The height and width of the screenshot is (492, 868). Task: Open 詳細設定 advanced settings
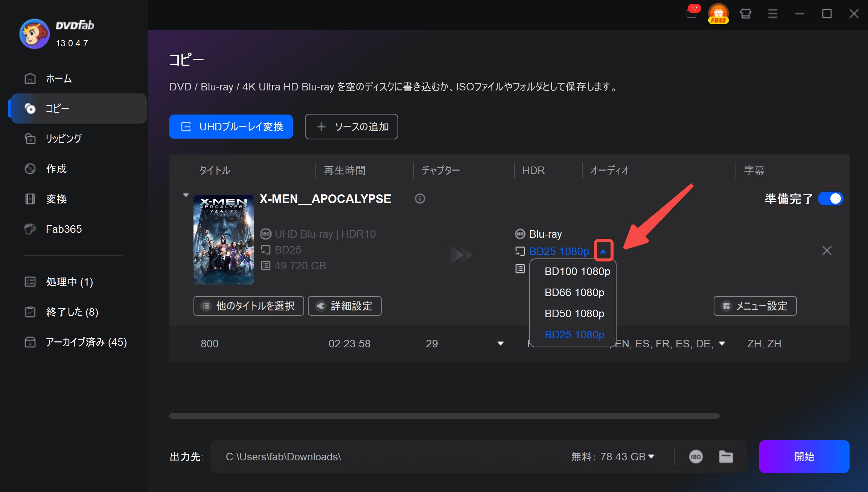(x=344, y=306)
